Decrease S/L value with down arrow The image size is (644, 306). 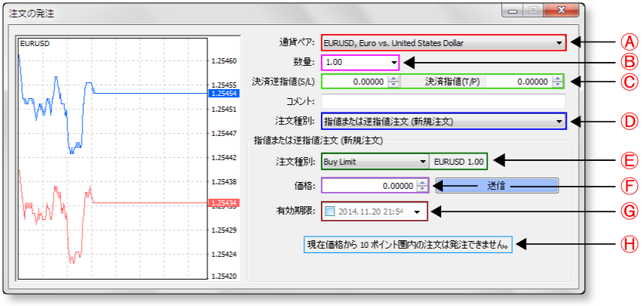pyautogui.click(x=393, y=85)
